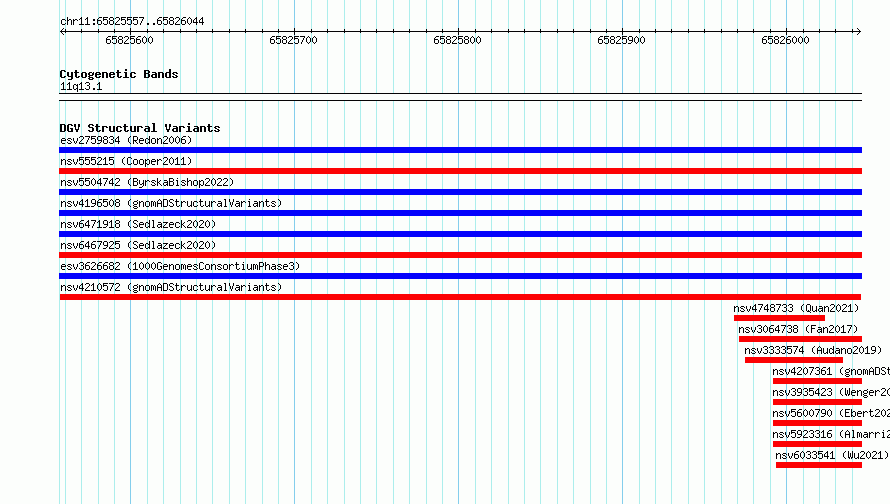Select the red nsv5923316 variant bar
This screenshot has width=890, height=504.
click(817, 444)
